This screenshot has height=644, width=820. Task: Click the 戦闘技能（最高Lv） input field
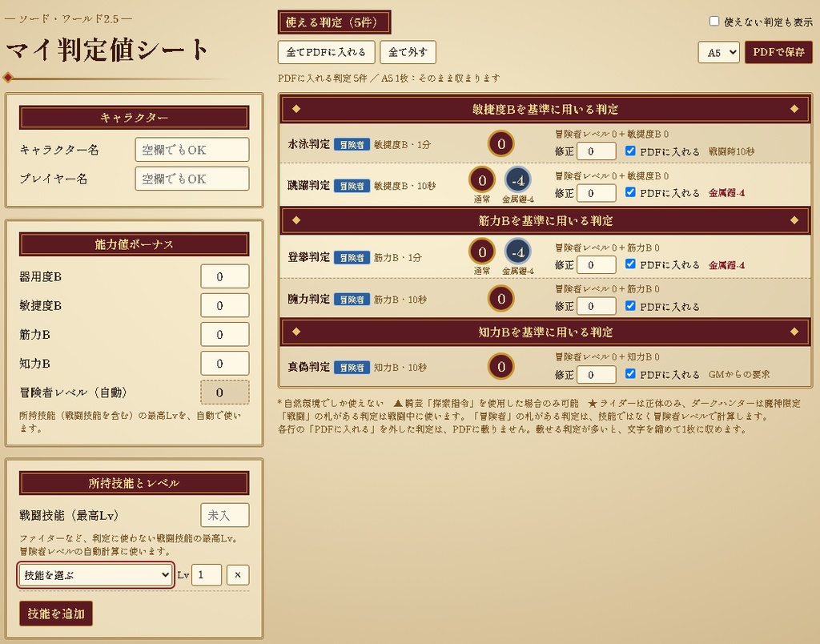tap(225, 515)
